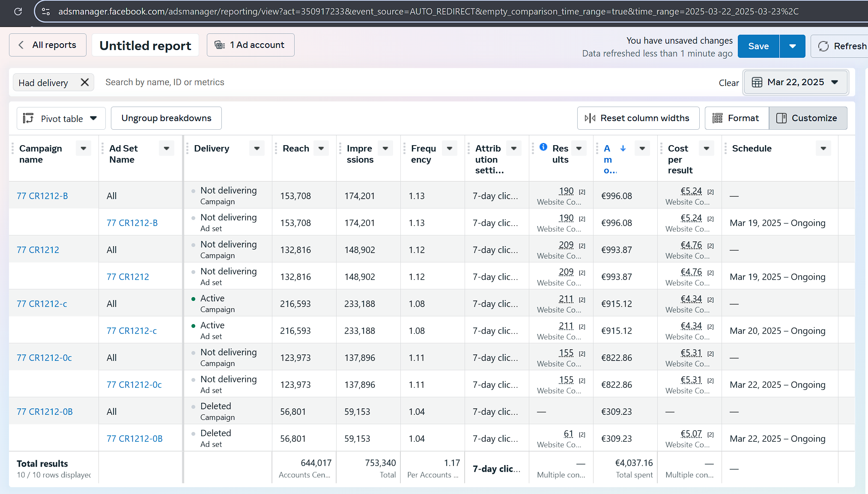
Task: Expand the Save options arrow
Action: coord(793,46)
